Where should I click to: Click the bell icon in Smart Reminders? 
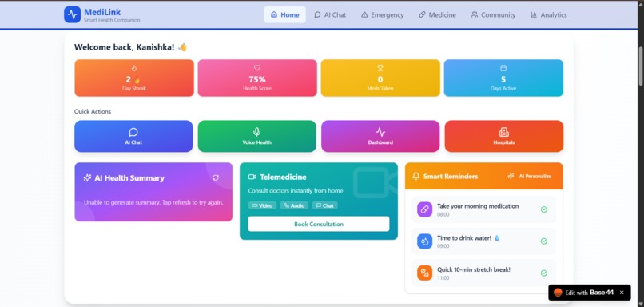[416, 177]
